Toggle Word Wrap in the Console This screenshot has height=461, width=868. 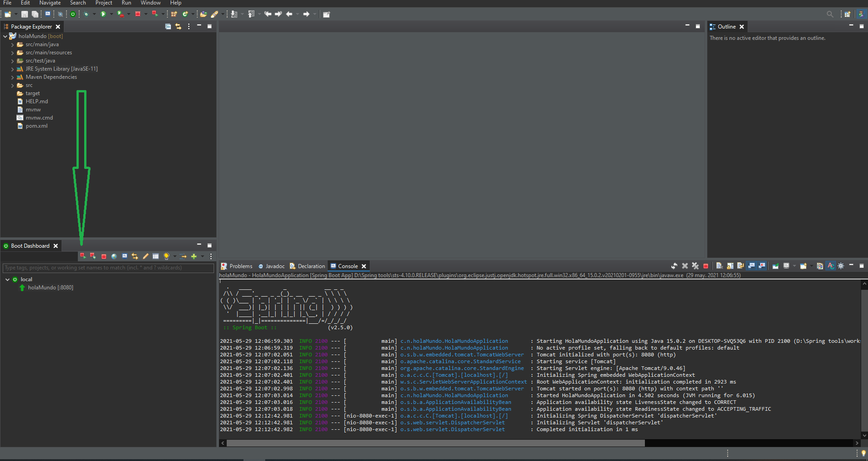[740, 266]
